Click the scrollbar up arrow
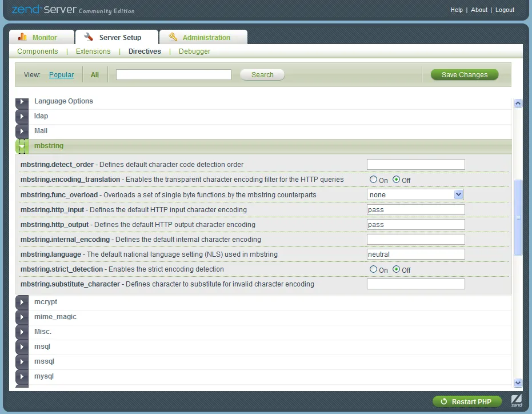This screenshot has height=414, width=532. (518, 103)
